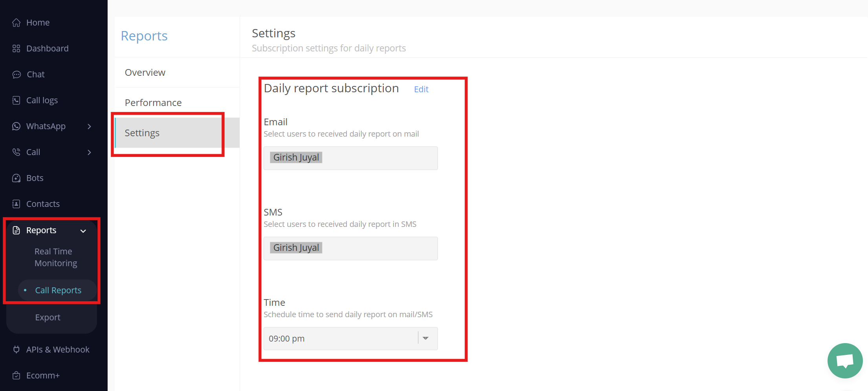Switch to the Overview tab

pos(145,73)
